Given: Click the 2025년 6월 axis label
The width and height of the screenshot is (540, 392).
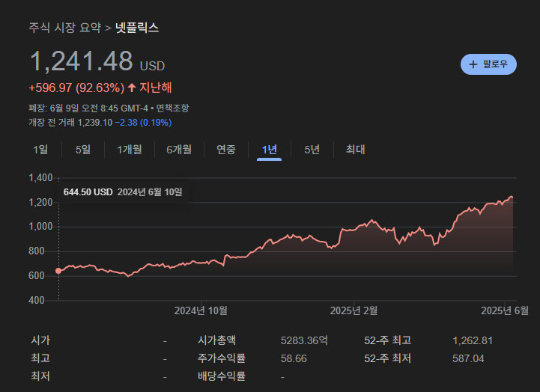Looking at the screenshot, I should tap(505, 311).
